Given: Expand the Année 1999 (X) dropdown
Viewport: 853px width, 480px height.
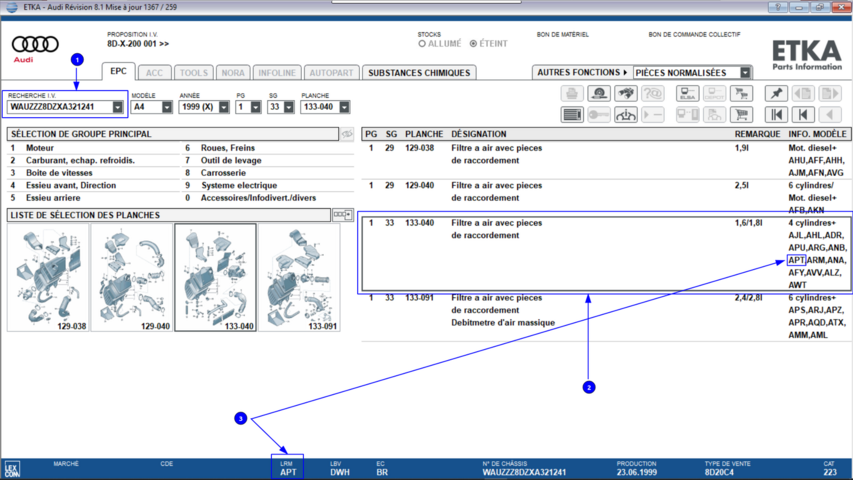Looking at the screenshot, I should click(224, 107).
